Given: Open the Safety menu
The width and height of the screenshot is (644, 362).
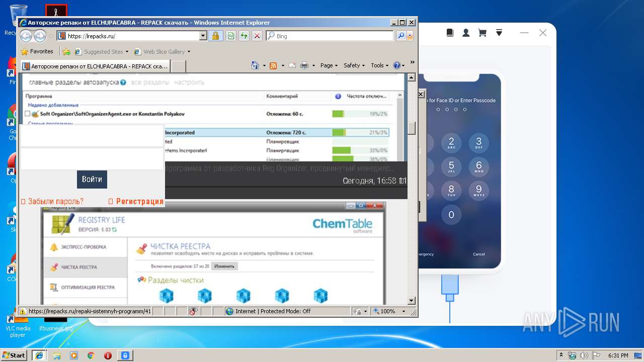Looking at the screenshot, I should (x=354, y=65).
